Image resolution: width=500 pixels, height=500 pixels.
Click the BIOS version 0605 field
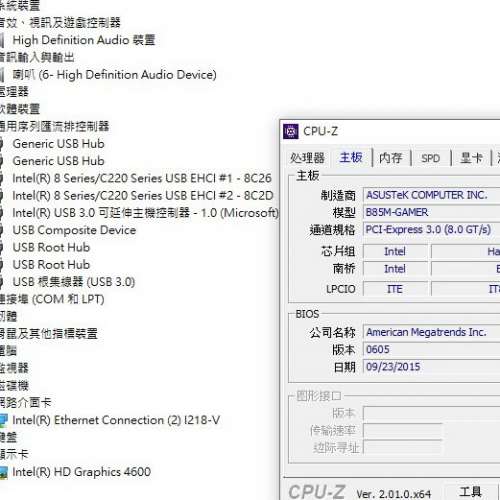(431, 350)
